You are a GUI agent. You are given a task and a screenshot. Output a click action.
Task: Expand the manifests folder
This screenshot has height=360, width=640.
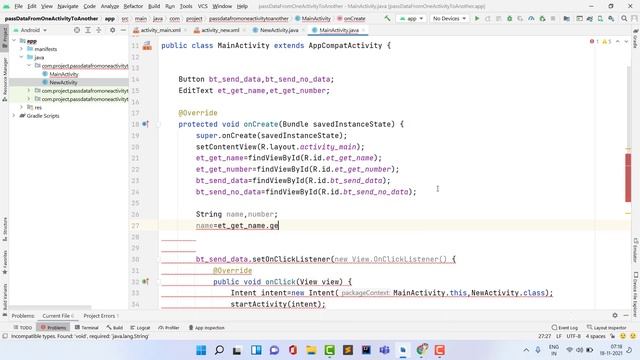tap(21, 49)
